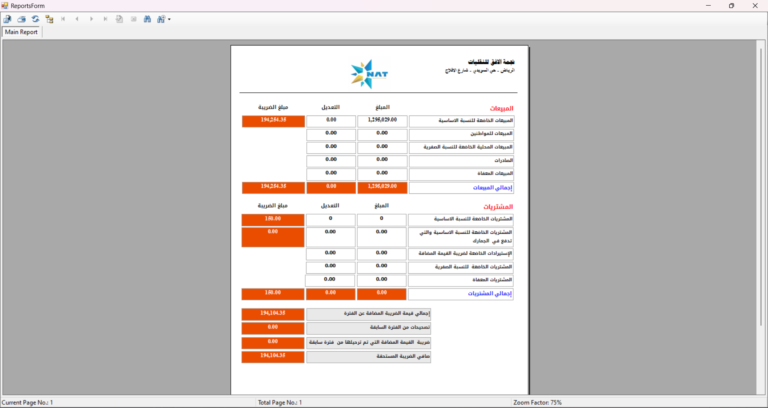Viewport: 768px width, 408px height.
Task: Go to the first page
Action: (64, 19)
